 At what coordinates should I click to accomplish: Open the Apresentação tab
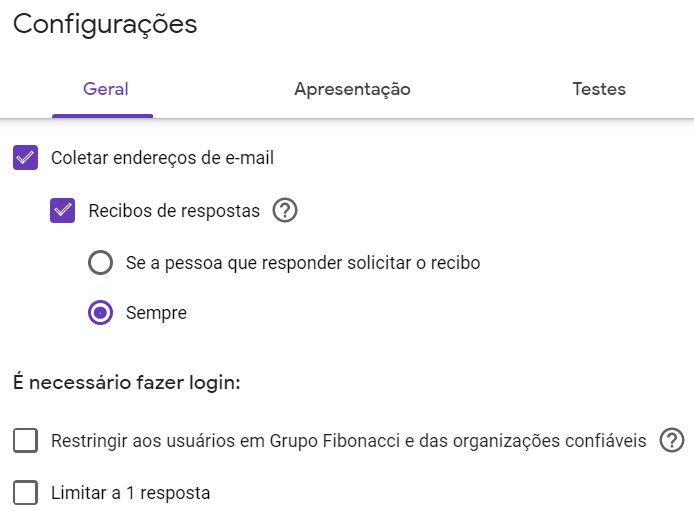click(352, 89)
